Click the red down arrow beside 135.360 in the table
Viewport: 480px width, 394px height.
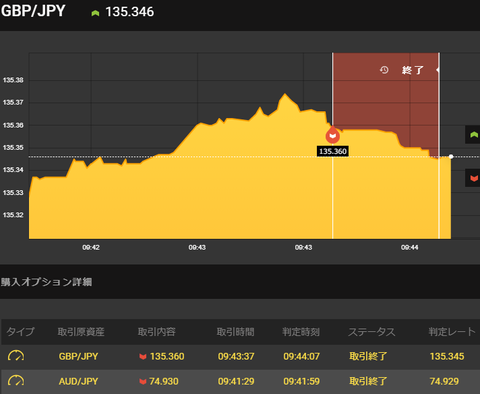[143, 357]
